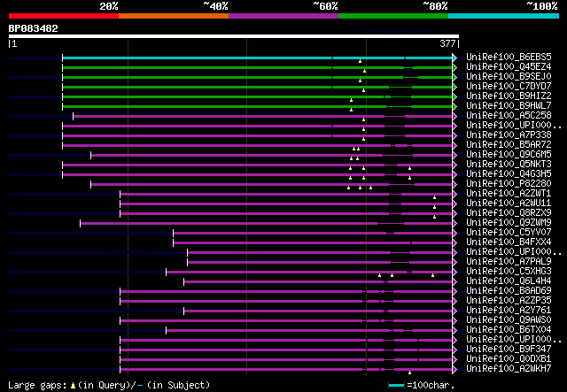The width and height of the screenshot is (567, 392).
Task: Click the arrowhead ending the B6EBS5 alignment
Action: pyautogui.click(x=454, y=58)
